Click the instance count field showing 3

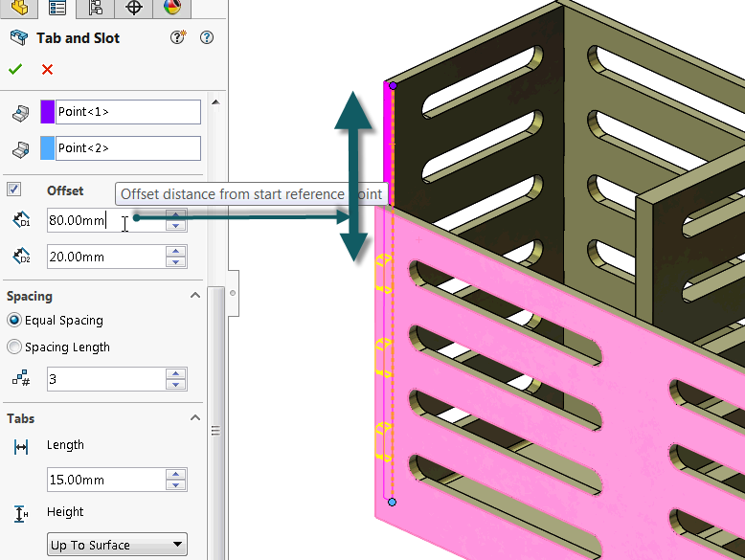click(106, 379)
